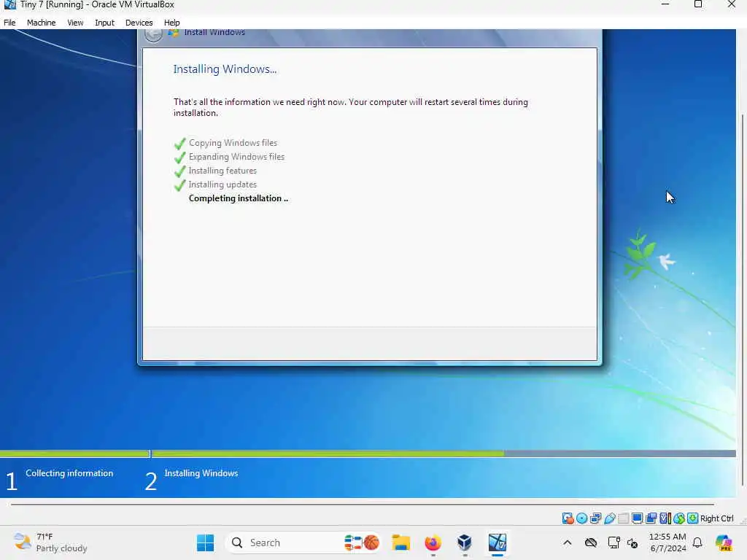Click the Installing updates checkmark

coord(179,184)
